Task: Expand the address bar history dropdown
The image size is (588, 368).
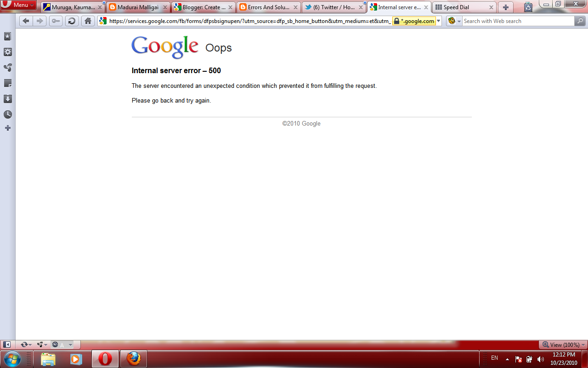Action: point(439,21)
